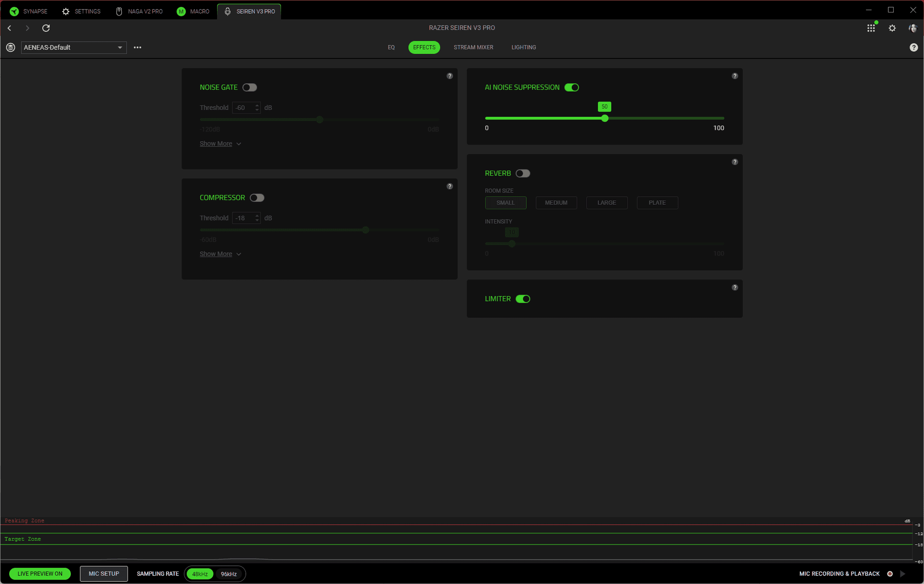Enable the Reverb toggle

523,174
